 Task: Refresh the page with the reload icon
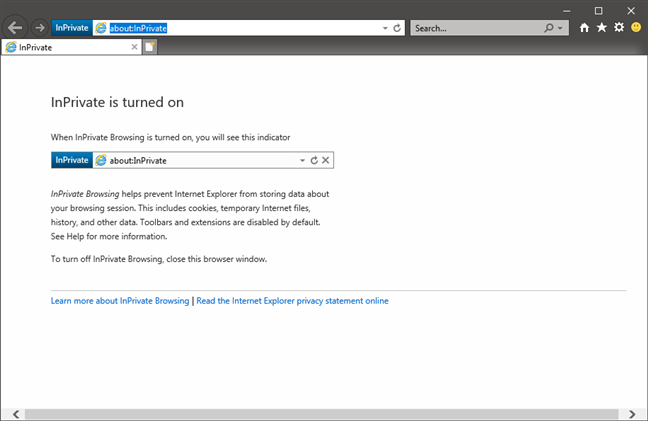[x=397, y=28]
